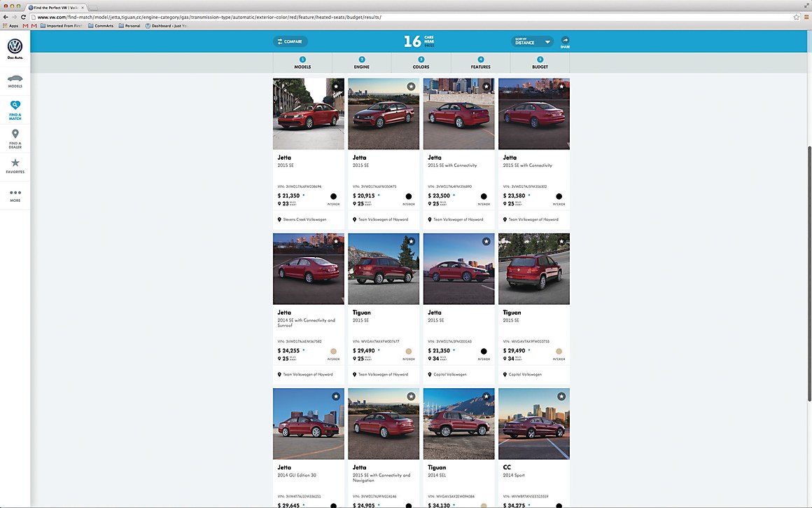Open the CC 2014 Sport photo
Screen dimensions: 812x508
tap(534, 424)
